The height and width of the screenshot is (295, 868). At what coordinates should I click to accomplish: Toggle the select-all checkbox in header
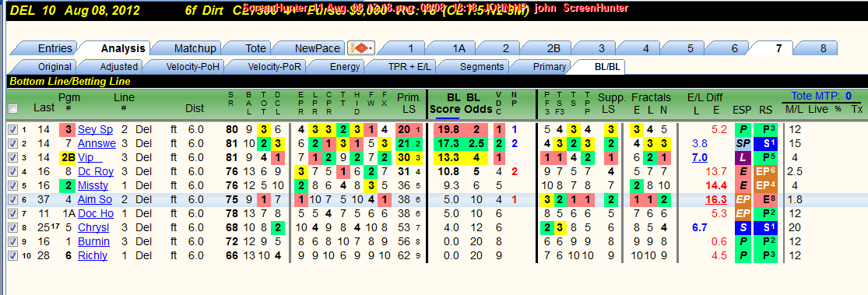pyautogui.click(x=12, y=108)
